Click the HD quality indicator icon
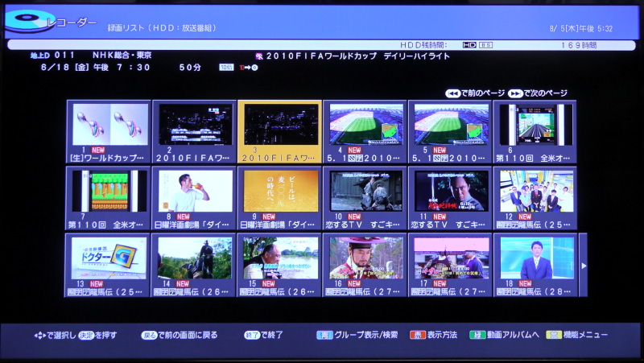 [469, 45]
